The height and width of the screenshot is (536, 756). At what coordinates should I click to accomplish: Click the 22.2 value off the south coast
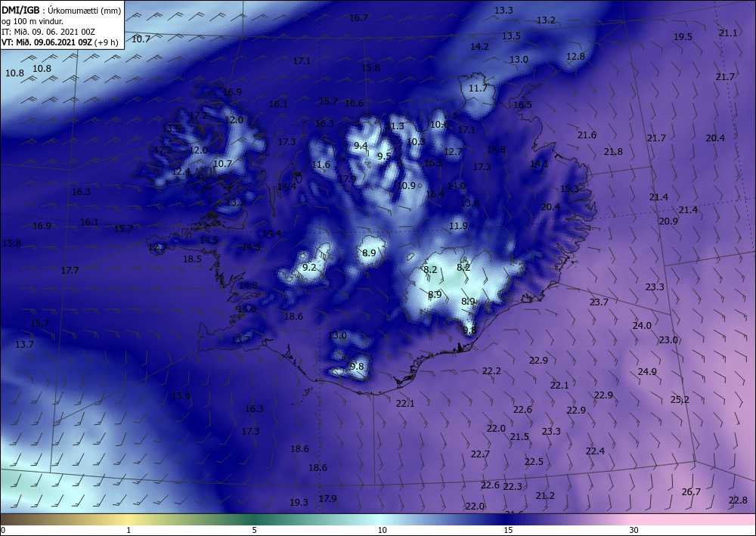point(491,370)
